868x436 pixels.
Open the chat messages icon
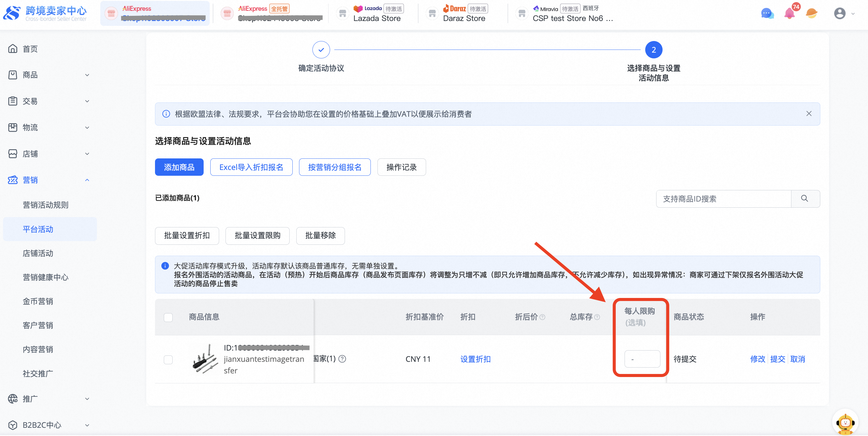(767, 13)
